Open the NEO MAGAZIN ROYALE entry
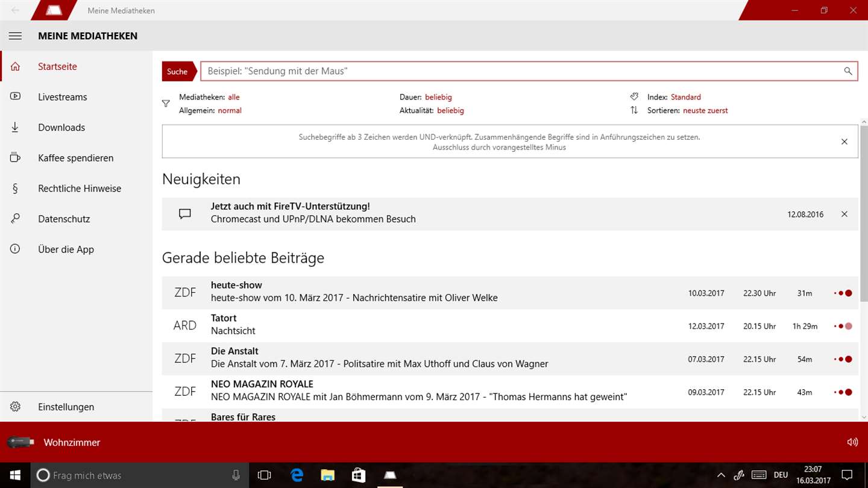868x488 pixels. pos(510,392)
